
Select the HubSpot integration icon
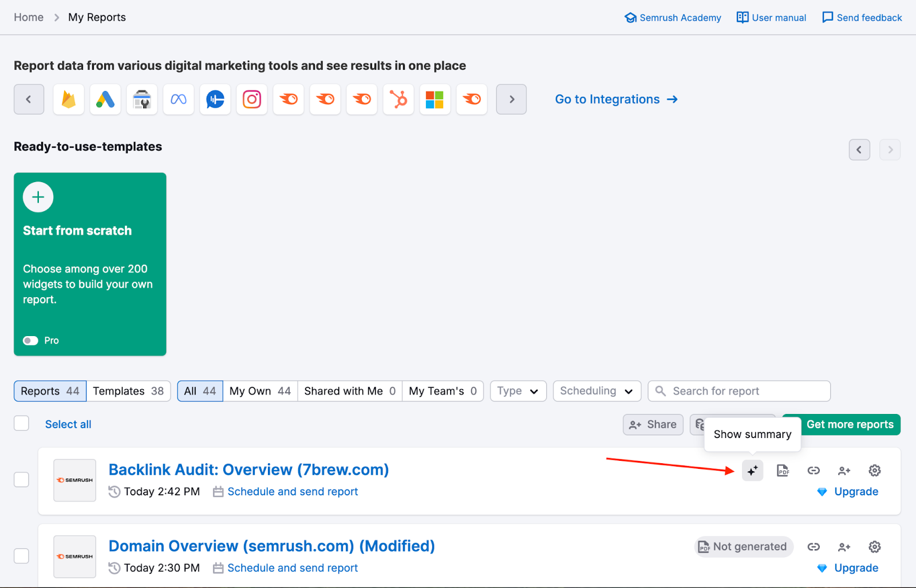(x=398, y=100)
